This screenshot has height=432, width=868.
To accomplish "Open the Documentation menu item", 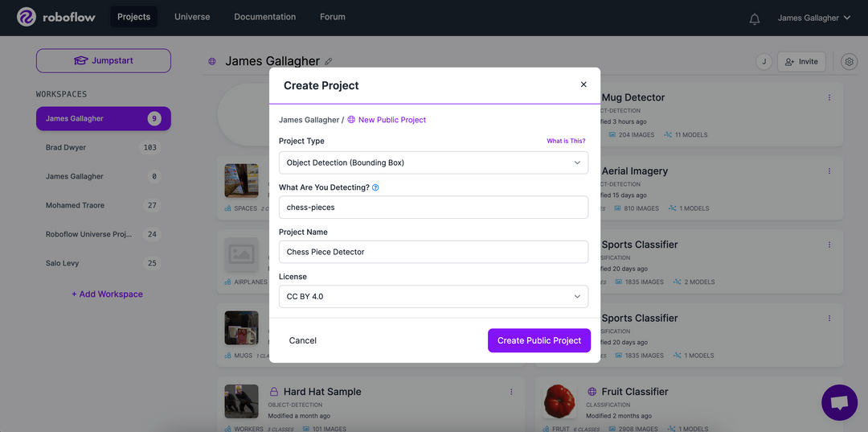I will pyautogui.click(x=264, y=17).
